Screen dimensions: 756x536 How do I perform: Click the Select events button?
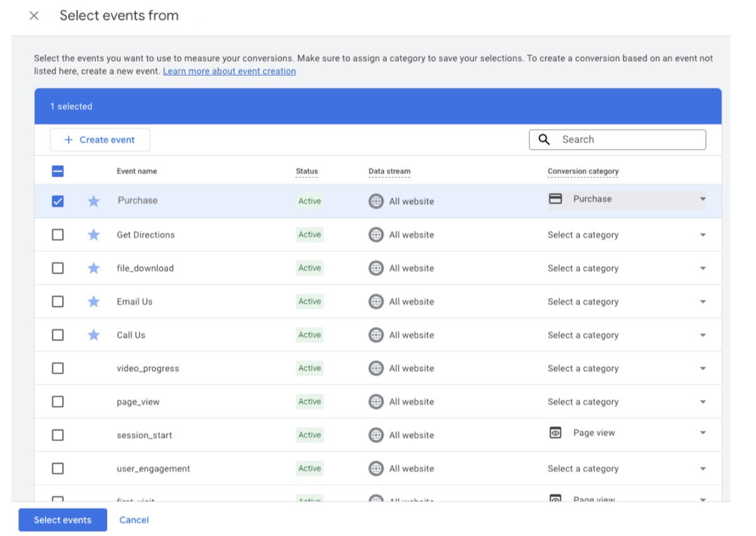click(x=62, y=520)
